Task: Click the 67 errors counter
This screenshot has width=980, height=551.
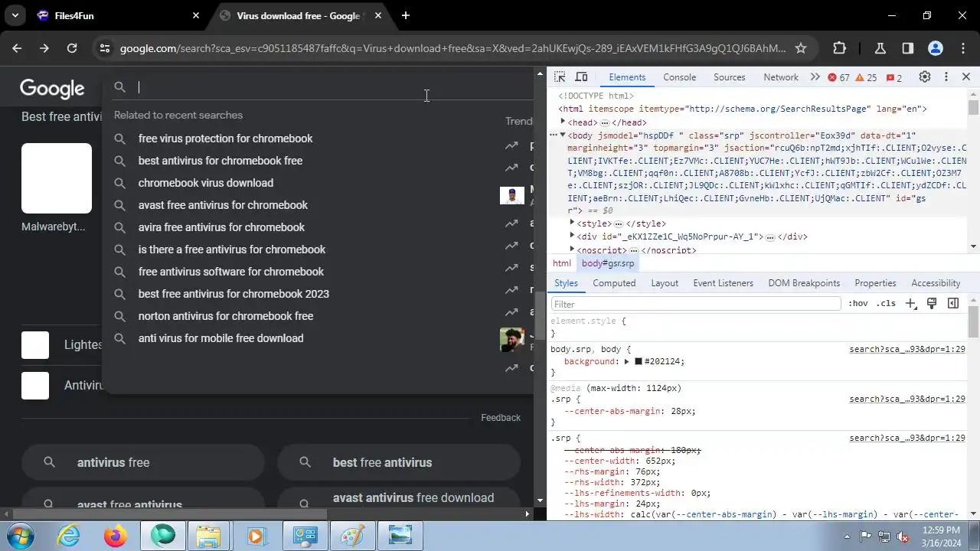Action: click(x=838, y=77)
